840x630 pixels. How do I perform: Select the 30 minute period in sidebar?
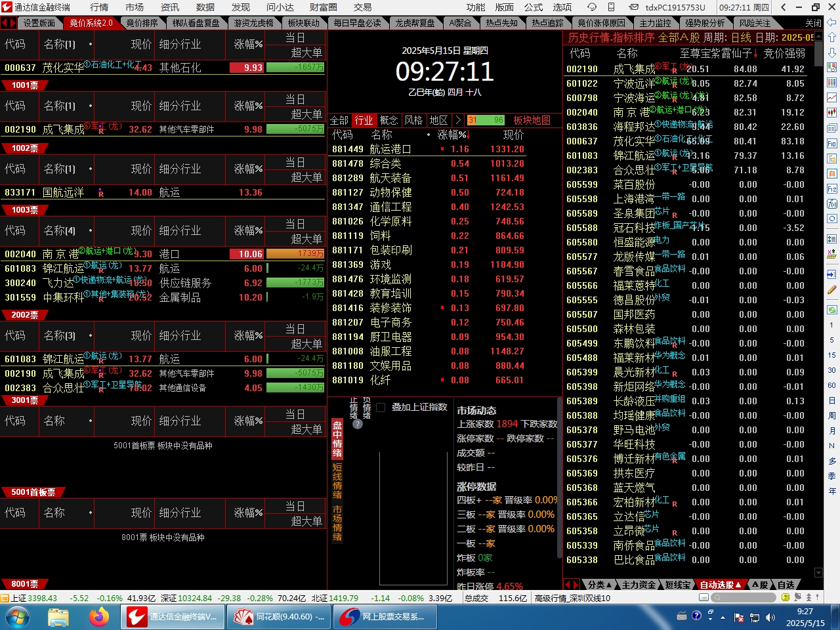click(x=832, y=370)
